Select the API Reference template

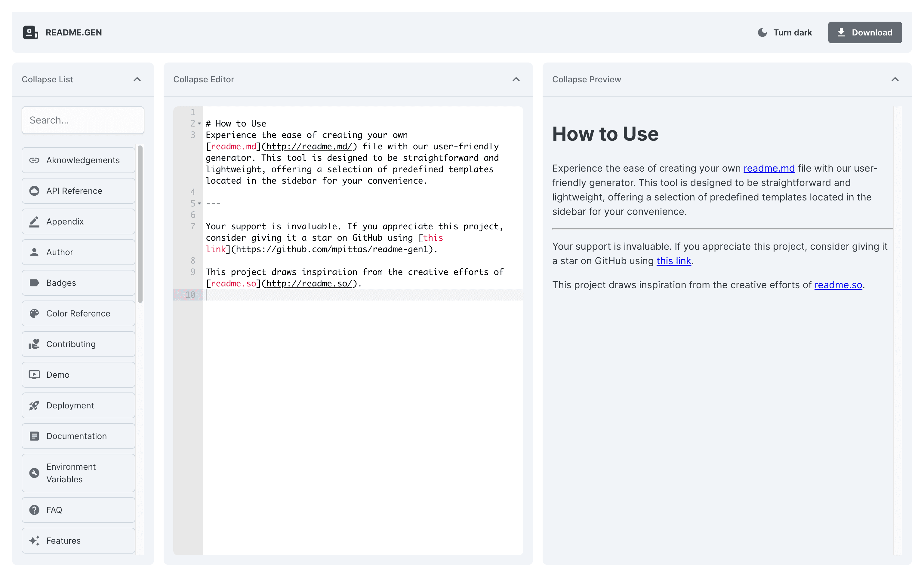point(78,191)
